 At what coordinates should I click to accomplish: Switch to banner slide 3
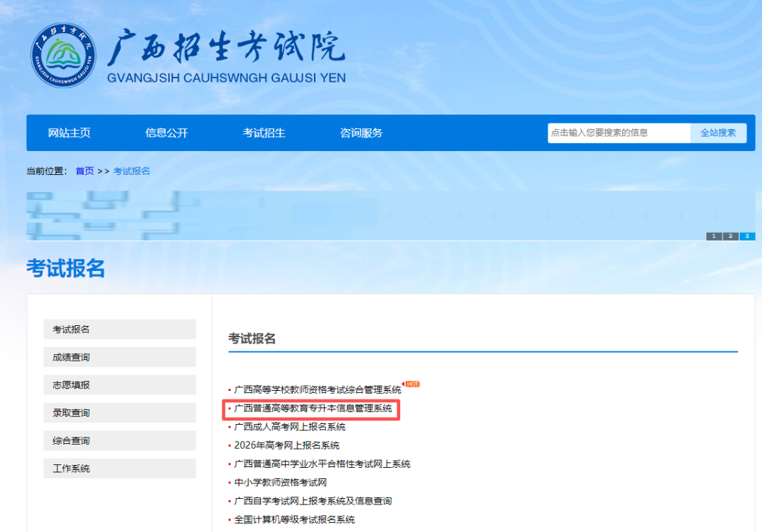point(747,236)
